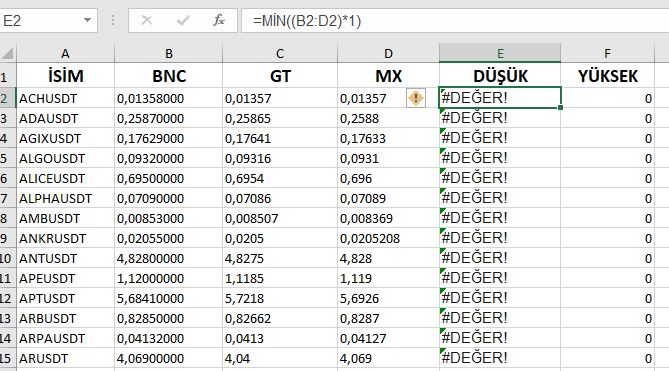
Task: Select column E header
Action: 500,53
